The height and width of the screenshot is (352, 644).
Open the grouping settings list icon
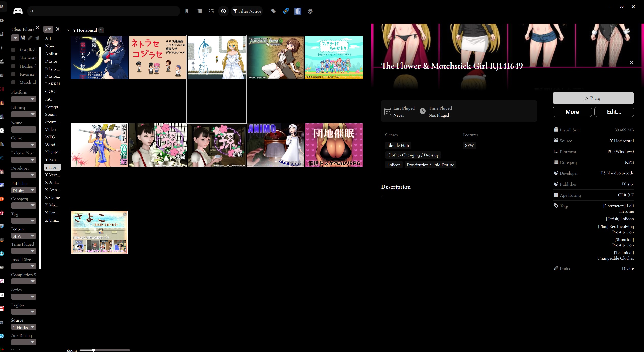[199, 11]
